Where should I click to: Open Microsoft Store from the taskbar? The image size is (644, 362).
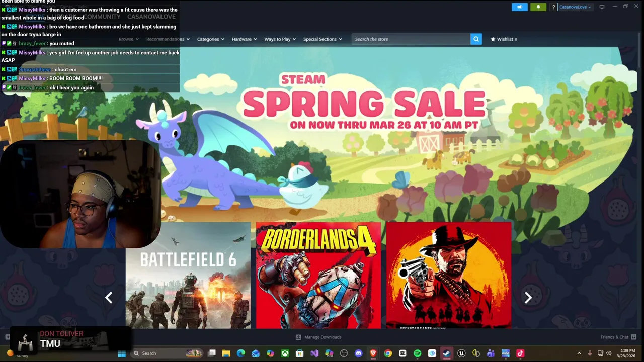tap(299, 353)
